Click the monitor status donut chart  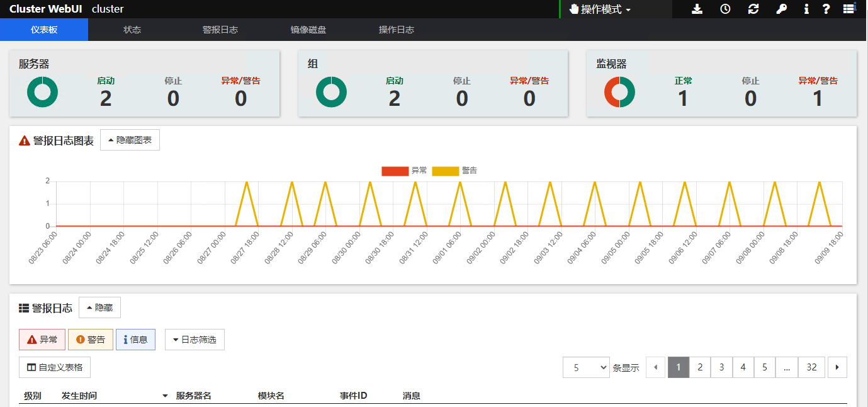[619, 92]
